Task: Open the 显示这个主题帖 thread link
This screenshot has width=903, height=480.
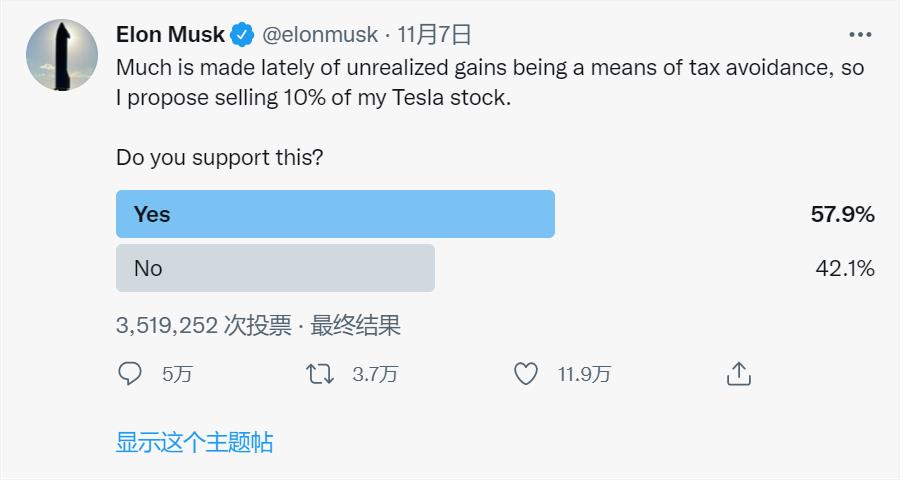Action: [194, 442]
